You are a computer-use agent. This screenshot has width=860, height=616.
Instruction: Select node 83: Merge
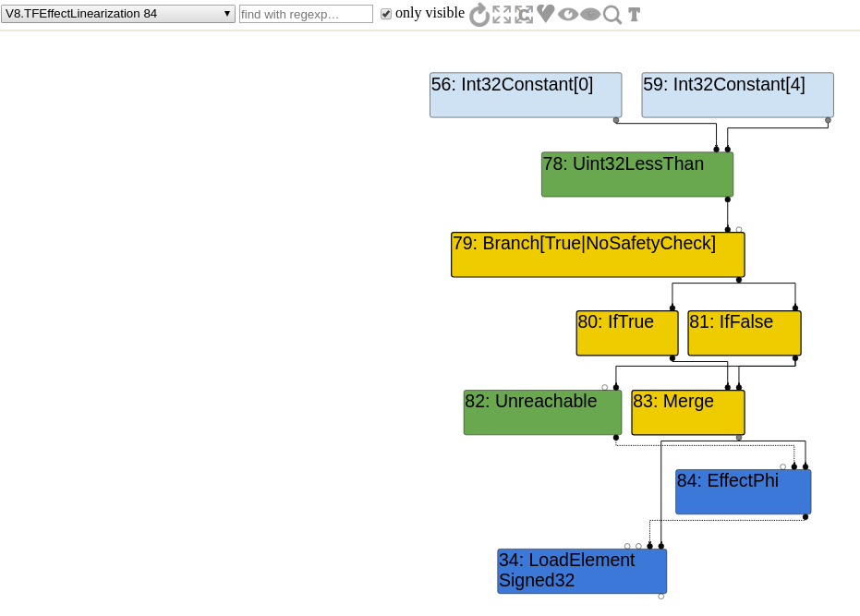point(688,413)
